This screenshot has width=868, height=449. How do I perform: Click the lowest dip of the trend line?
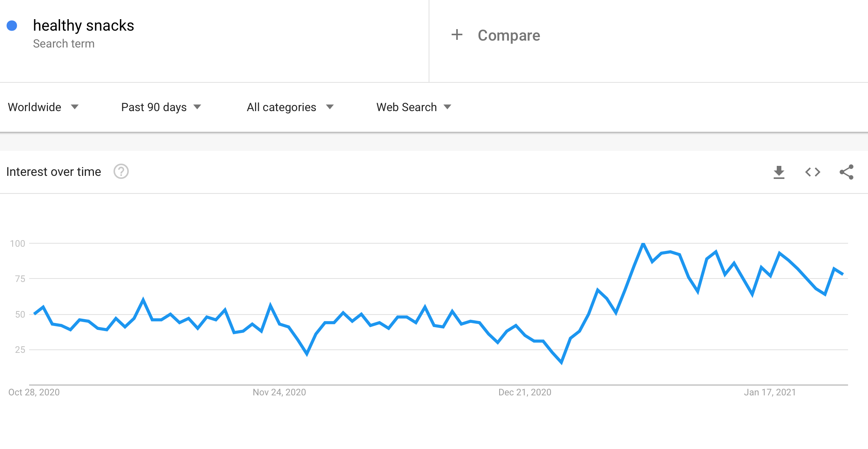click(561, 362)
